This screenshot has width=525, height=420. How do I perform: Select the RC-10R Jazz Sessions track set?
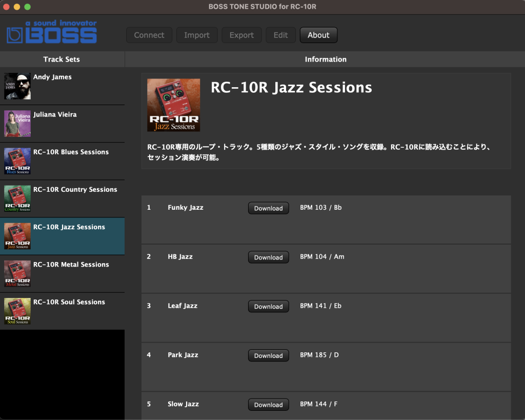coord(69,227)
